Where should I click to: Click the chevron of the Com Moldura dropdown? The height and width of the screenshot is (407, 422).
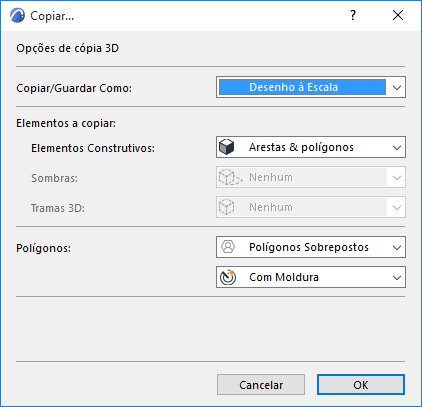397,277
